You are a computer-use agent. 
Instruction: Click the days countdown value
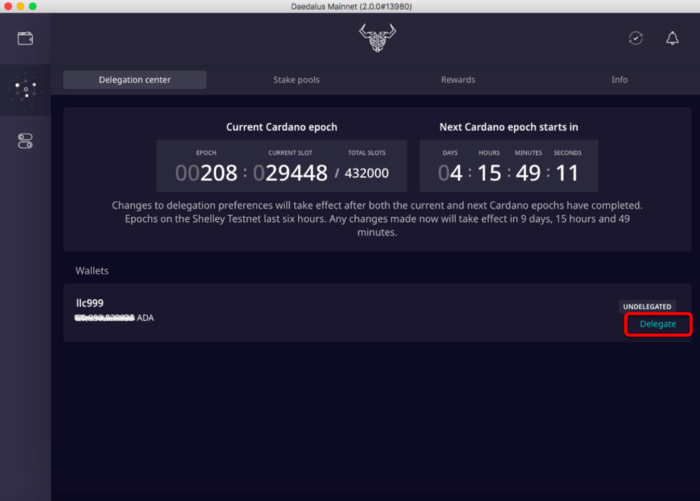pyautogui.click(x=450, y=173)
